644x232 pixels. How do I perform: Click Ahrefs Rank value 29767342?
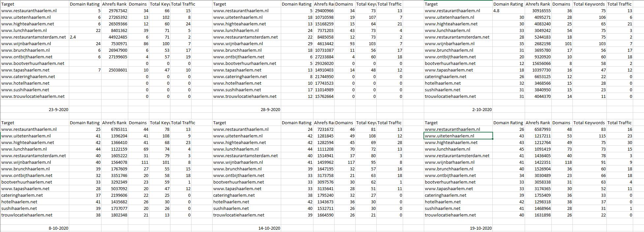pos(115,11)
